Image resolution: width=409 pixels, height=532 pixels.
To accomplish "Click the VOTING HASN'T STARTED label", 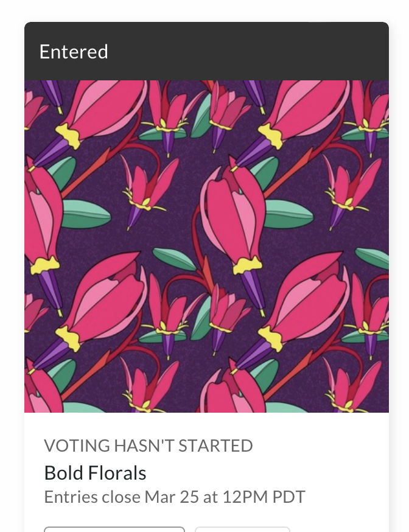I will coord(148,446).
